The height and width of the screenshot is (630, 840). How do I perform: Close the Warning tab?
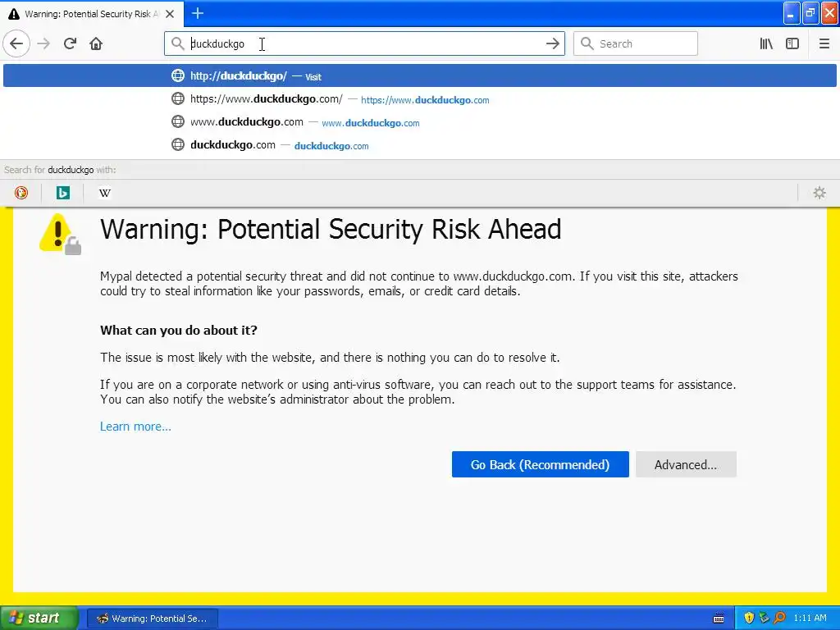[x=170, y=14]
